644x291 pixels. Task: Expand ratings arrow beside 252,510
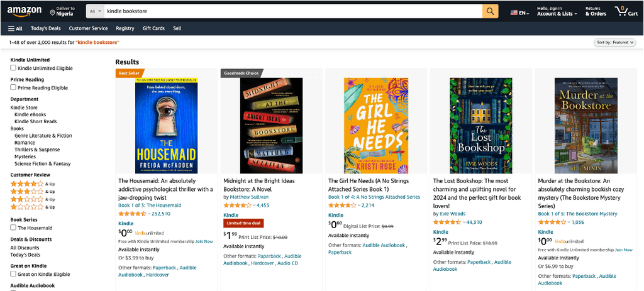(x=149, y=214)
